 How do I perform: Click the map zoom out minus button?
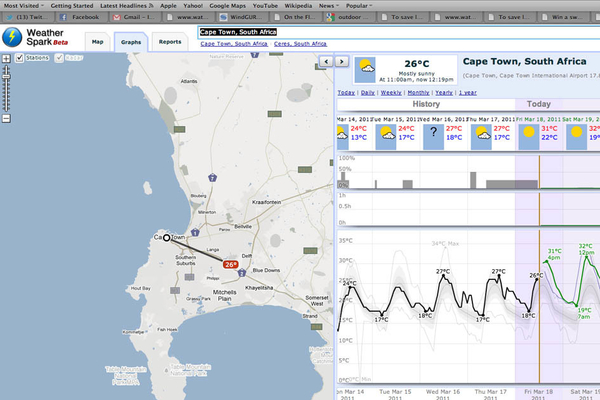click(6, 119)
